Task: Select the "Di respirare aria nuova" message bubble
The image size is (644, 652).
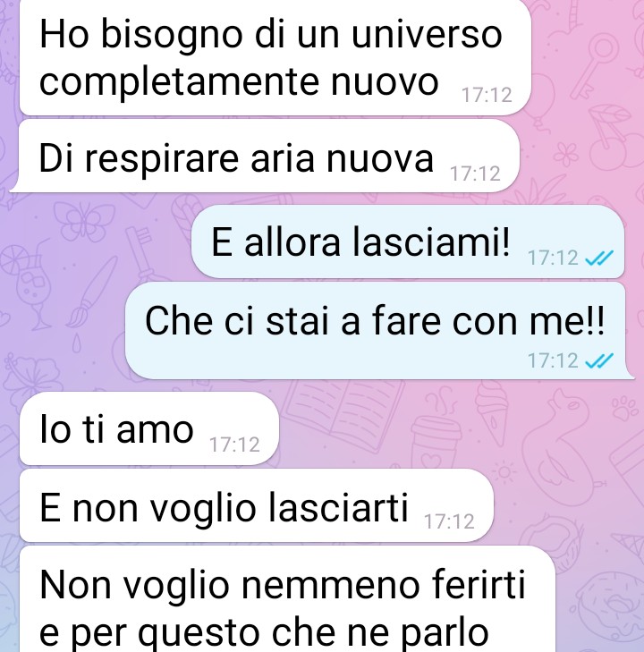Action: pos(265,157)
